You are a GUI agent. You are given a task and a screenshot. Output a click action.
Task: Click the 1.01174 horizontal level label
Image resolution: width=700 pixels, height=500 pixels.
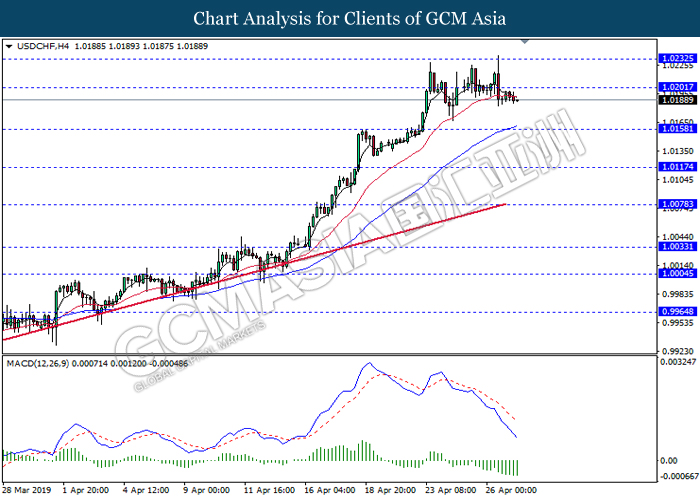[677, 167]
